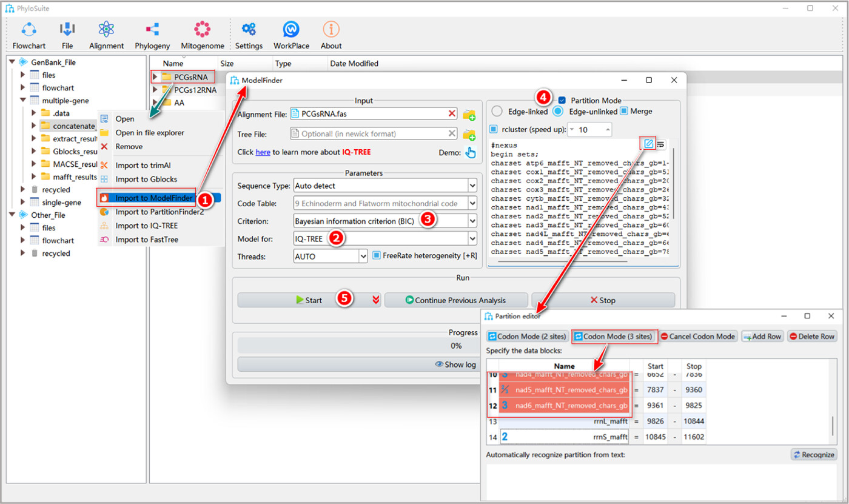The width and height of the screenshot is (849, 504).
Task: Collapse the multiple-gene tree node
Action: [x=23, y=100]
